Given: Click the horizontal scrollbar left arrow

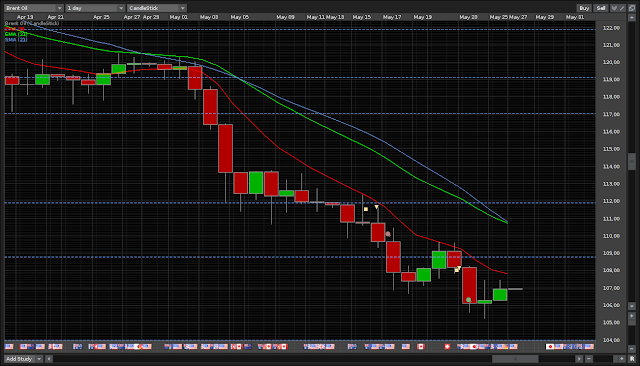Looking at the screenshot, I should coord(49,359).
